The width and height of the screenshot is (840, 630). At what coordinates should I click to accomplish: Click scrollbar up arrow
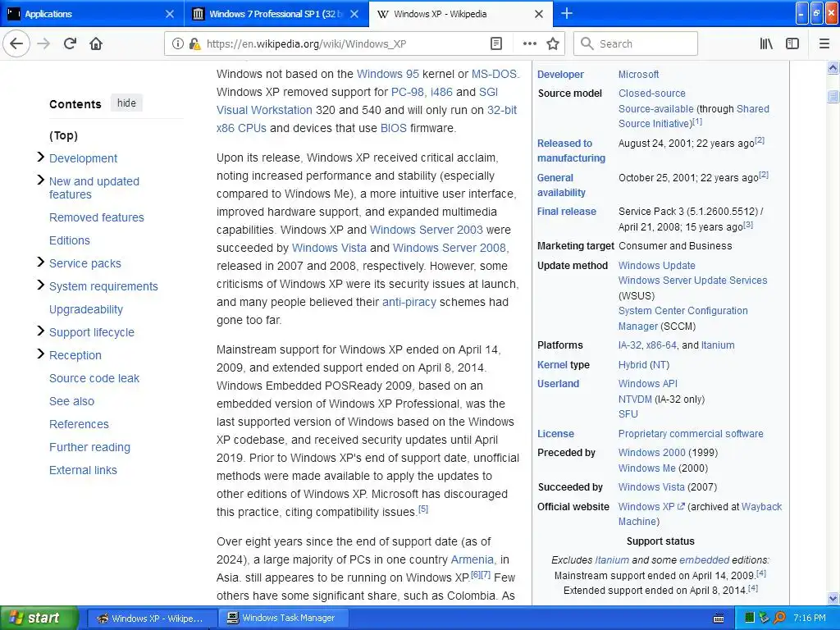point(833,67)
